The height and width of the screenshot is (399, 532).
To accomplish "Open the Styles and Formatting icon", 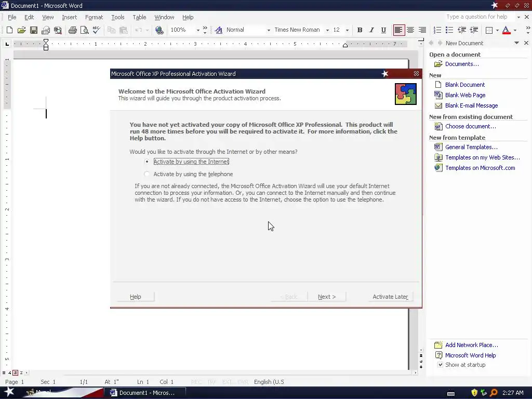I will [219, 30].
